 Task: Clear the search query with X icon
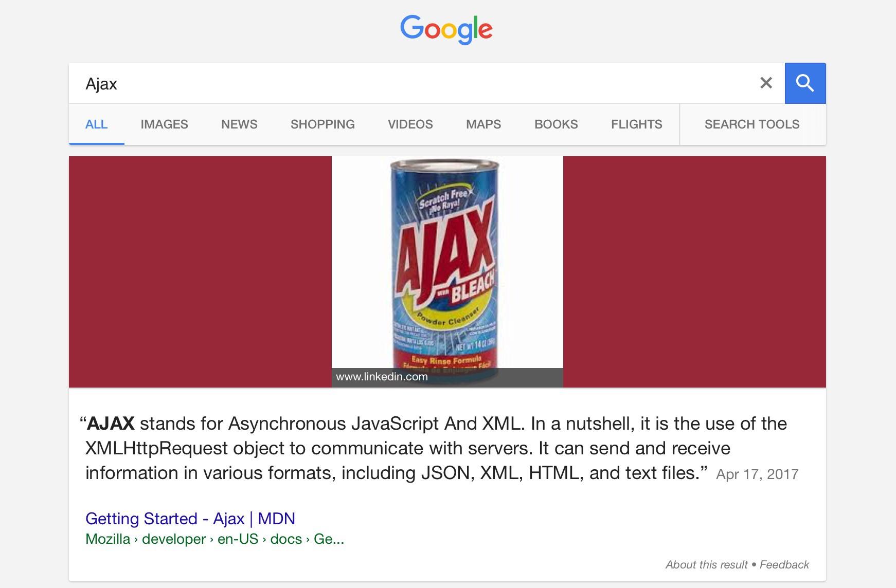(x=766, y=83)
